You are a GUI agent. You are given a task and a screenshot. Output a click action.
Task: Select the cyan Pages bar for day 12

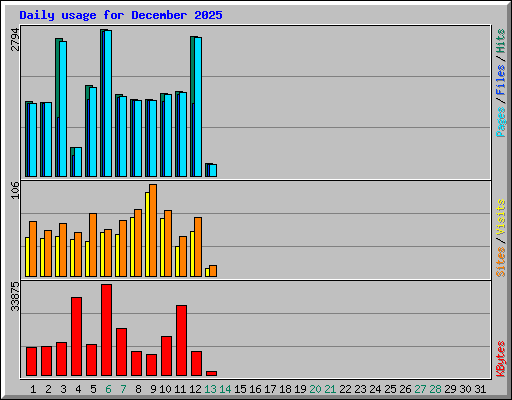click(198, 107)
